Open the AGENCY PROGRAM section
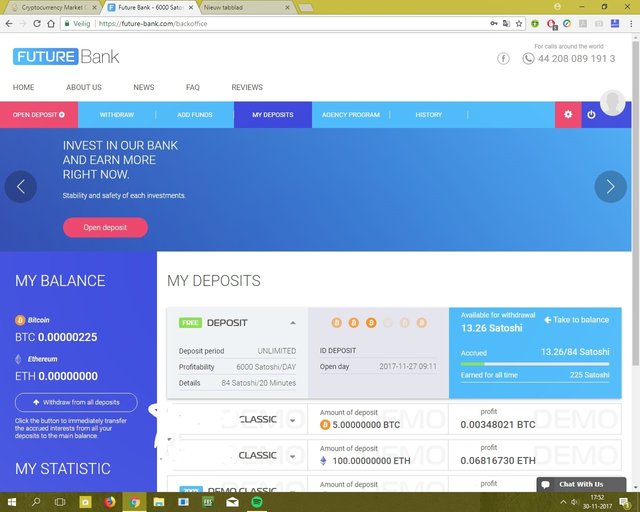Screen dimensions: 640x512 (x=351, y=115)
